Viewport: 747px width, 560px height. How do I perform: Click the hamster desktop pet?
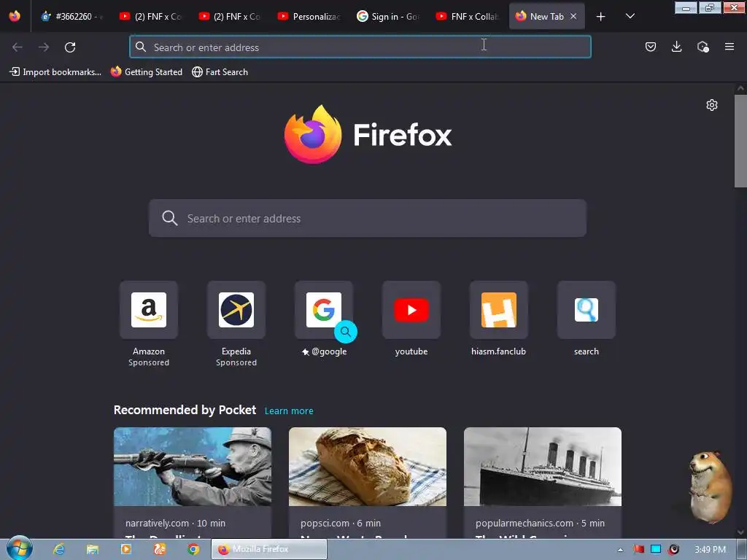[709, 486]
